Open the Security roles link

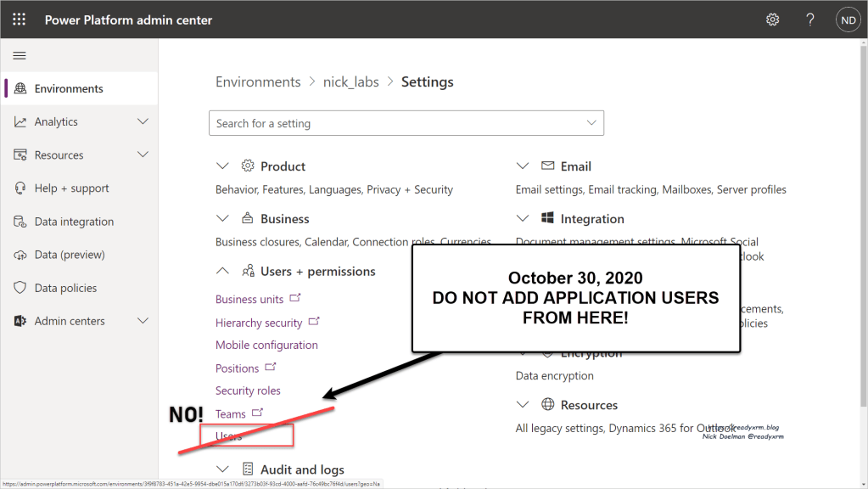(x=248, y=391)
